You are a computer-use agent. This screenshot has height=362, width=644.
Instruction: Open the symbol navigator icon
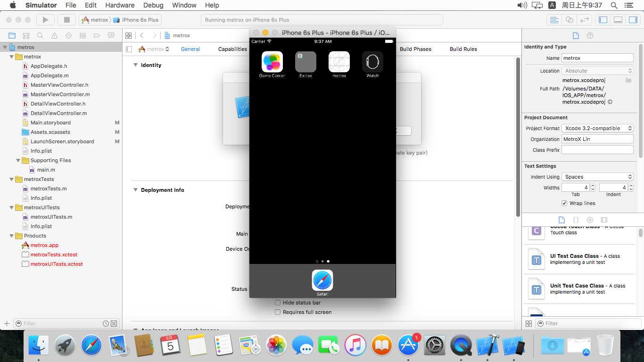26,35
